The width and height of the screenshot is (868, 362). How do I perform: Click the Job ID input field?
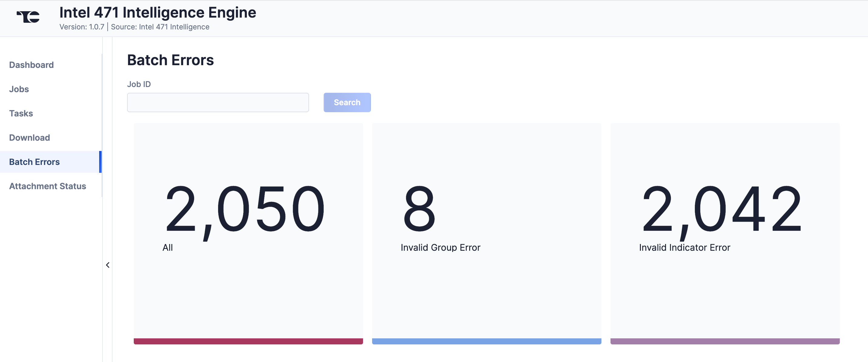218,102
